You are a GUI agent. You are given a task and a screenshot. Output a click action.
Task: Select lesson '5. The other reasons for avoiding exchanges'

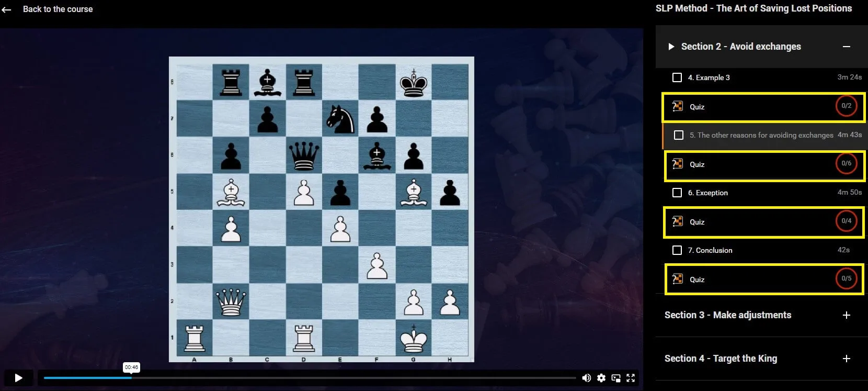coord(761,135)
